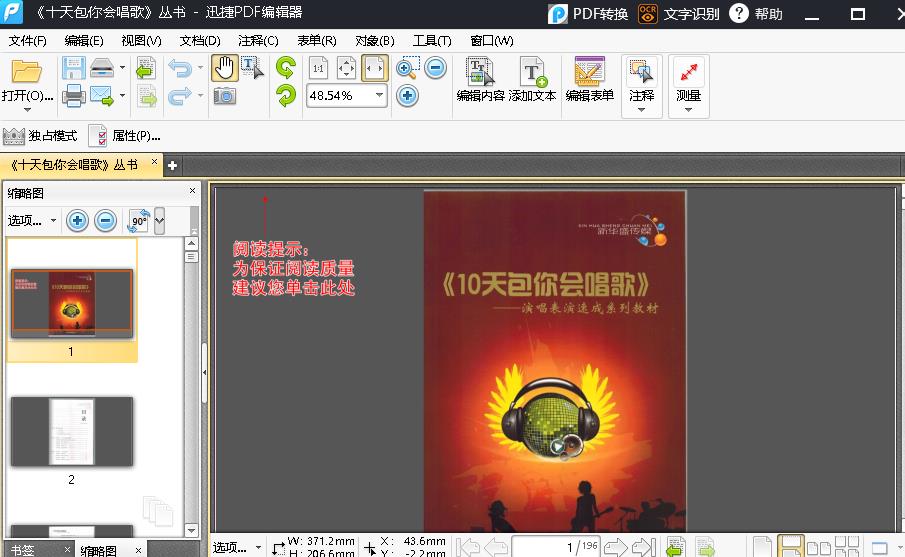Rotate page counterclockwise with upper green arrow
This screenshot has height=557, width=905.
click(x=286, y=68)
